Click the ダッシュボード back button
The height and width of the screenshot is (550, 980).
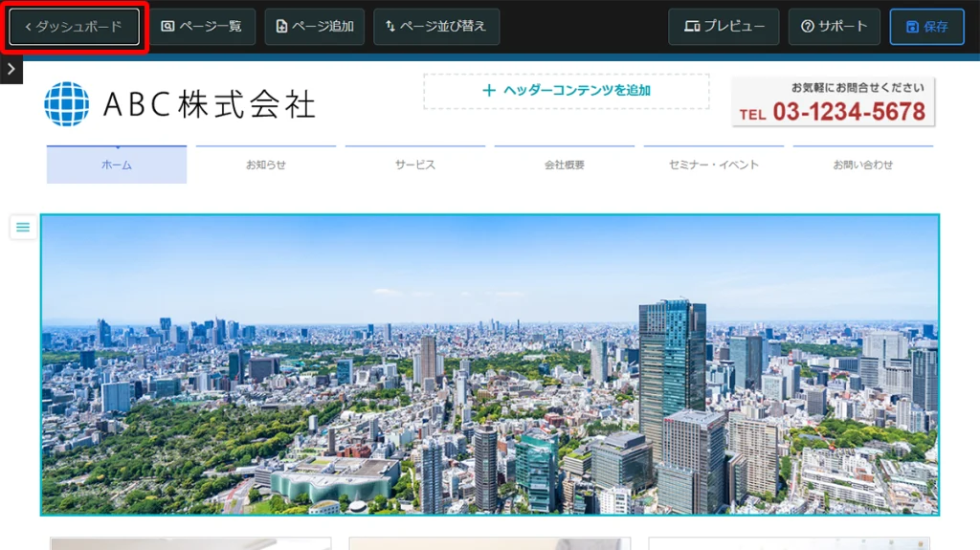point(75,27)
